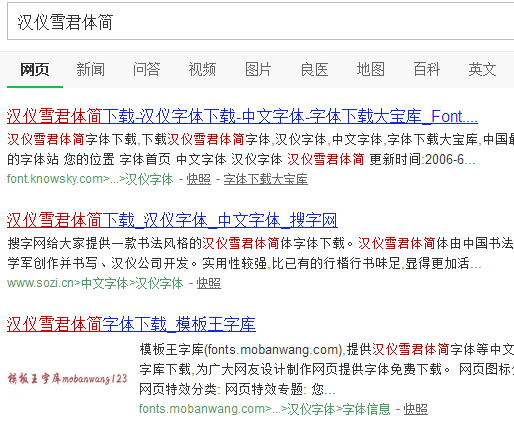Open 快照 for the www.sozi.cn result
514x426 pixels.
point(209,283)
